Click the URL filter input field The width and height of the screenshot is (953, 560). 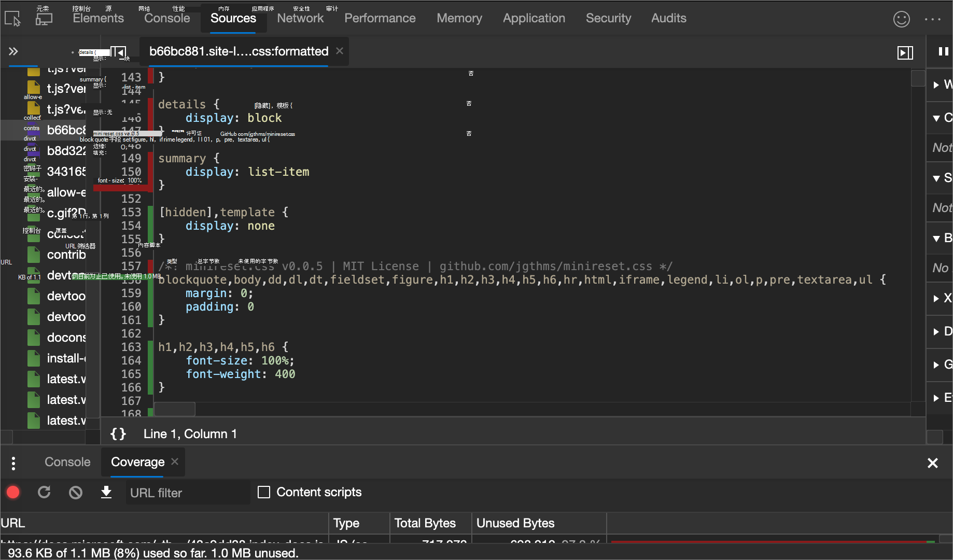point(187,493)
